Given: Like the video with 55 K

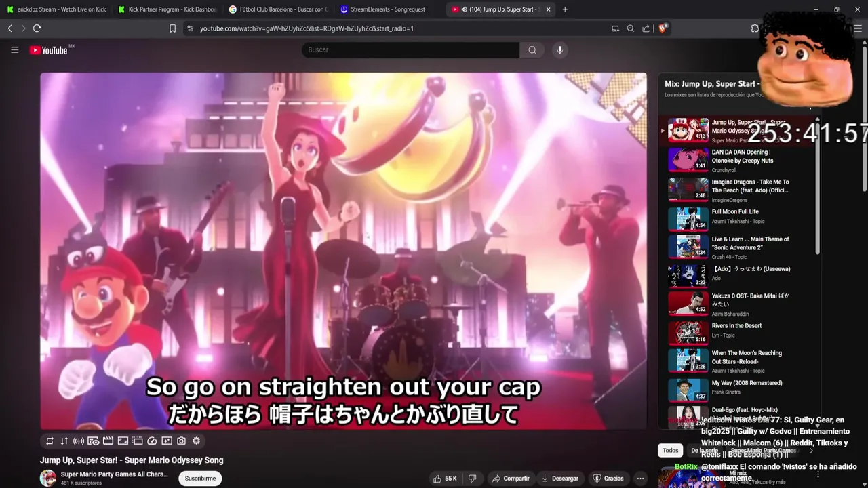Looking at the screenshot, I should 445,479.
